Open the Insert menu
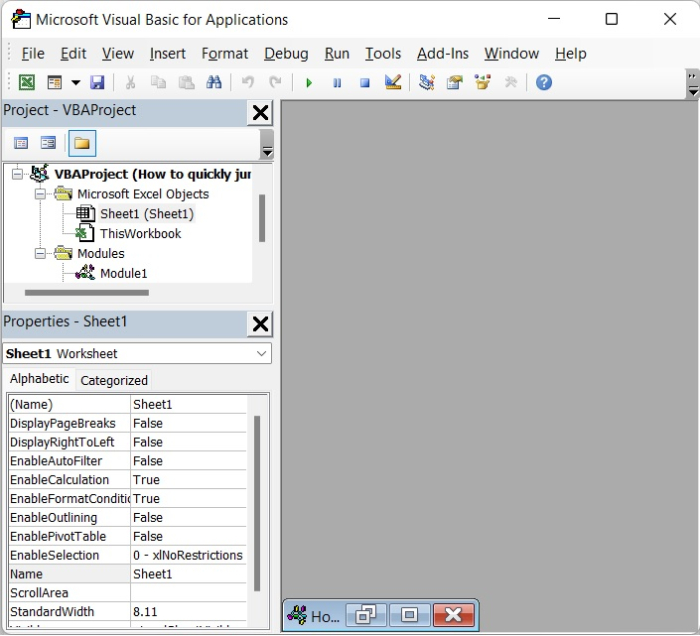This screenshot has width=700, height=636. (x=167, y=54)
